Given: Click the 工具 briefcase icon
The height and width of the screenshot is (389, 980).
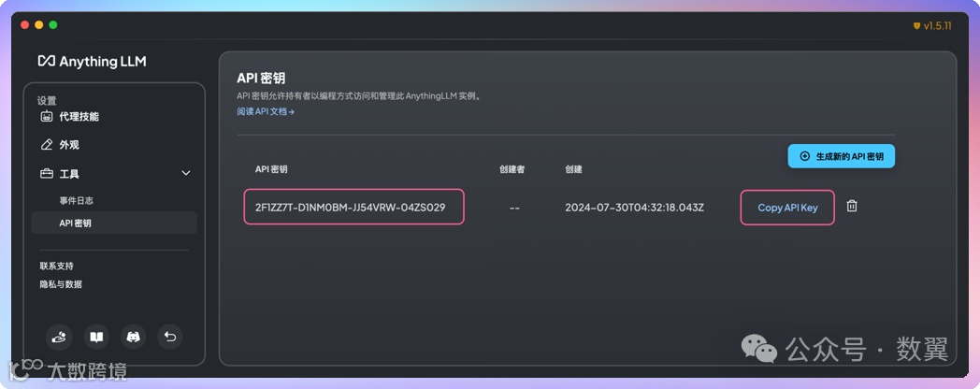Looking at the screenshot, I should (46, 174).
